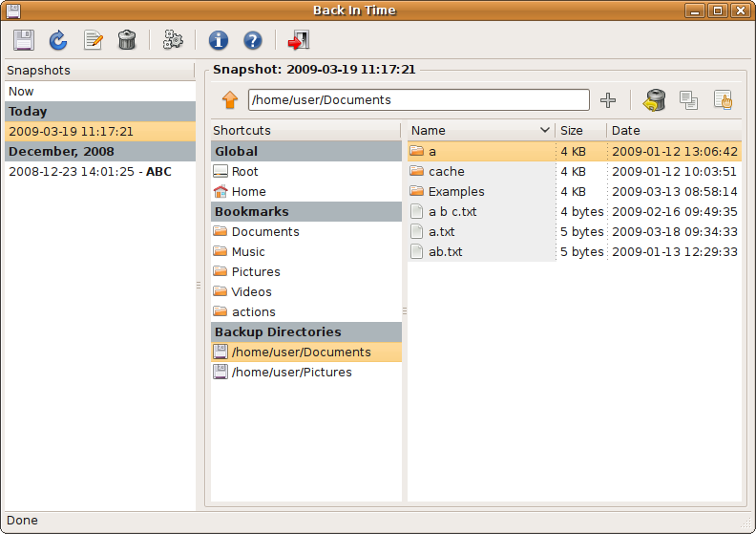Click the window menu icon in title bar
Viewport: 756px width, 534px height.
click(x=13, y=11)
